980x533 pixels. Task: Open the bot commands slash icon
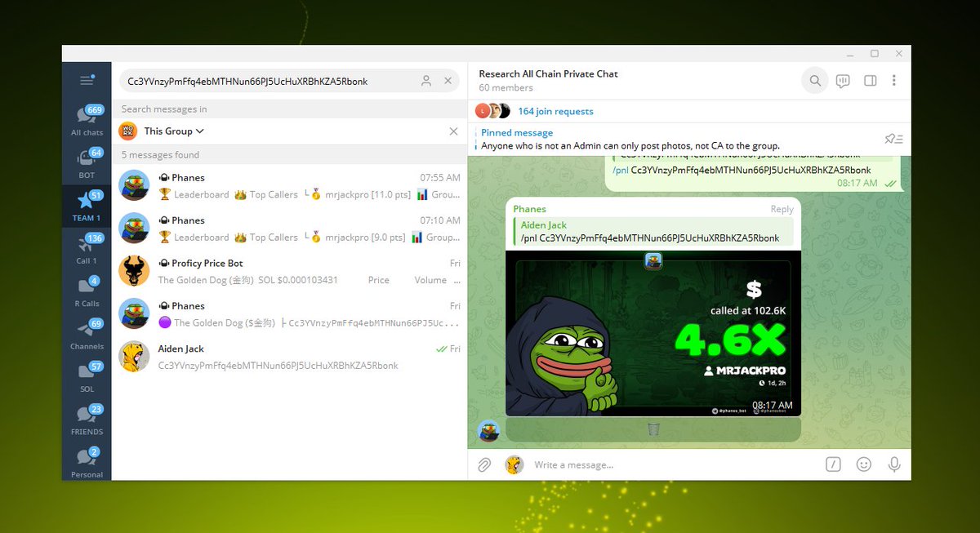pos(833,464)
